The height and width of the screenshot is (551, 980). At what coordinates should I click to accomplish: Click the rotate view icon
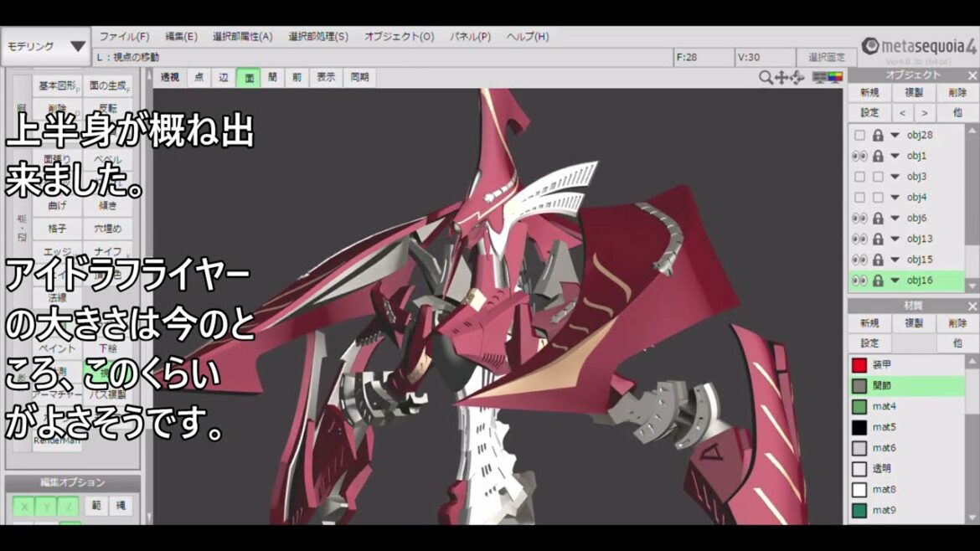pos(797,77)
